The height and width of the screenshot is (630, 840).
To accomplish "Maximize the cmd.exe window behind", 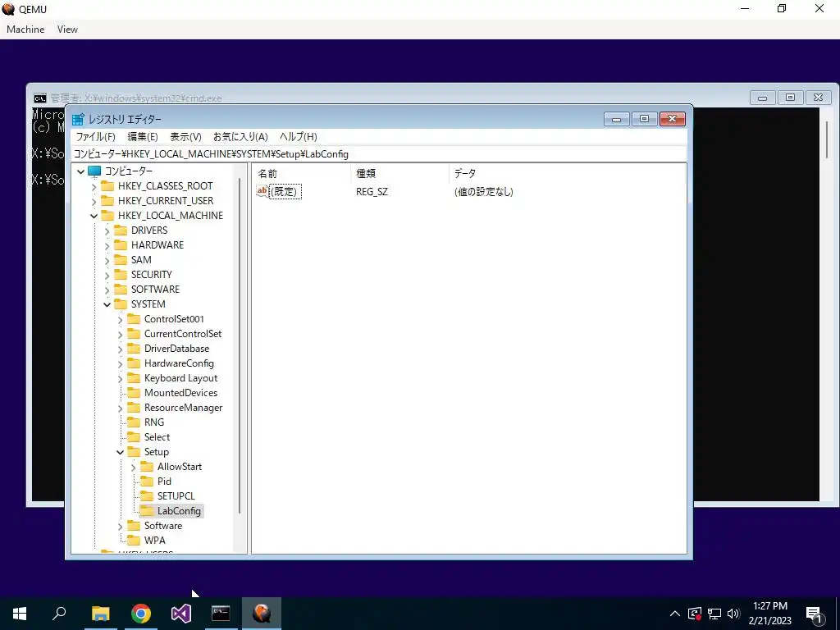I will click(790, 98).
